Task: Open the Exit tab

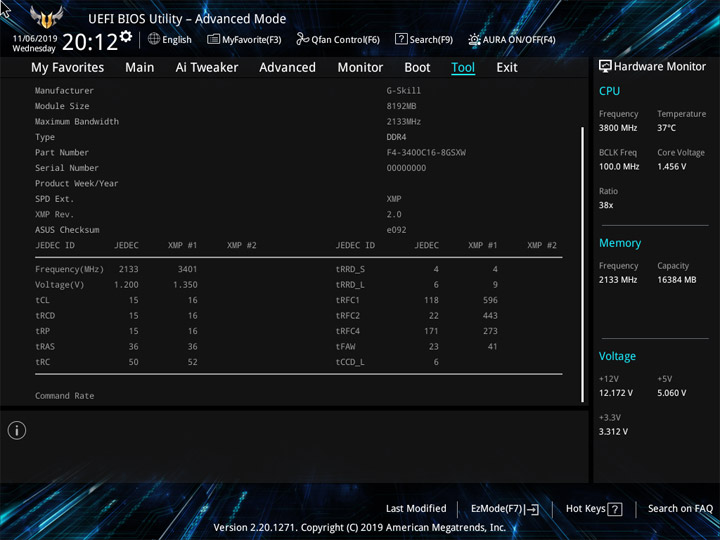Action: tap(507, 68)
